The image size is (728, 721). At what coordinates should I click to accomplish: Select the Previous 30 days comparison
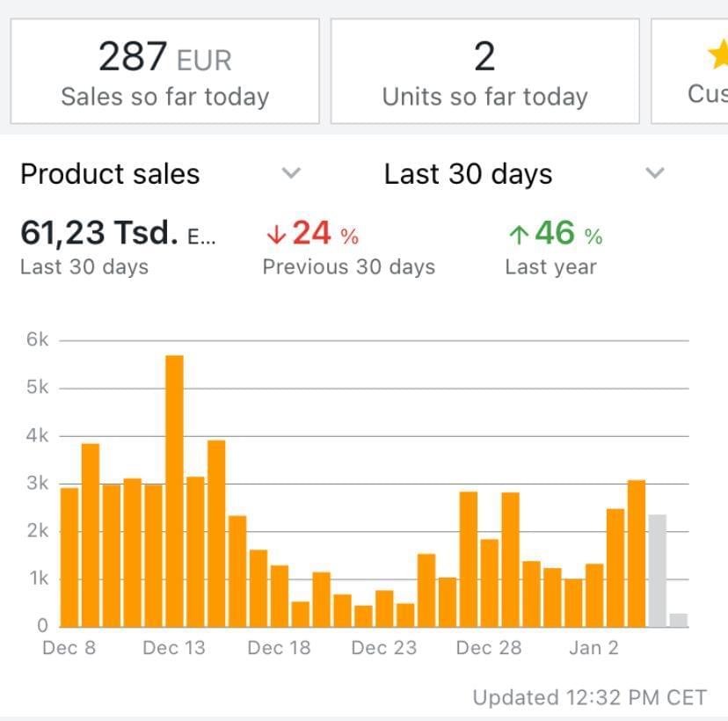coord(348,267)
